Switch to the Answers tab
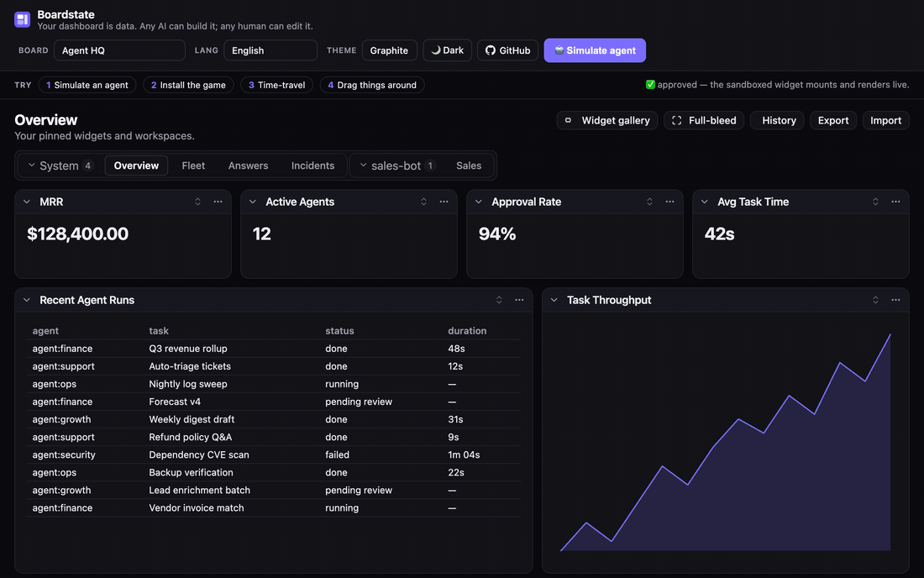 point(248,166)
